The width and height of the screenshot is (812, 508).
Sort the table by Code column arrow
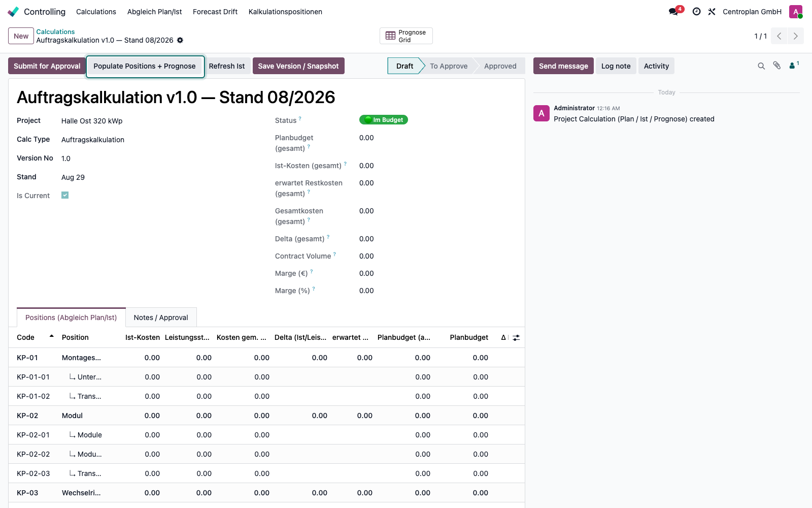pyautogui.click(x=51, y=336)
